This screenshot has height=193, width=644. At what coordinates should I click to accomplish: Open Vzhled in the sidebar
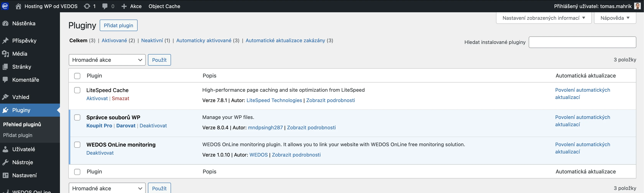click(21, 97)
